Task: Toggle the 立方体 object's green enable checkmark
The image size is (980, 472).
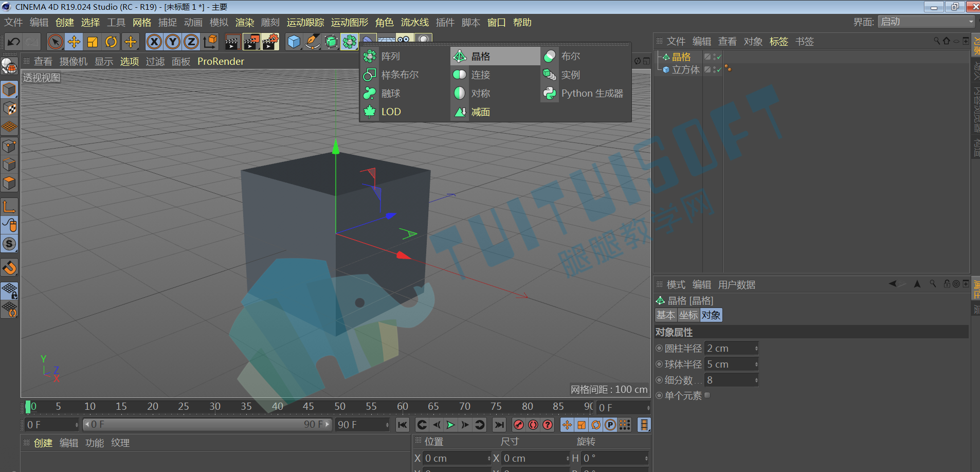Action: click(719, 69)
